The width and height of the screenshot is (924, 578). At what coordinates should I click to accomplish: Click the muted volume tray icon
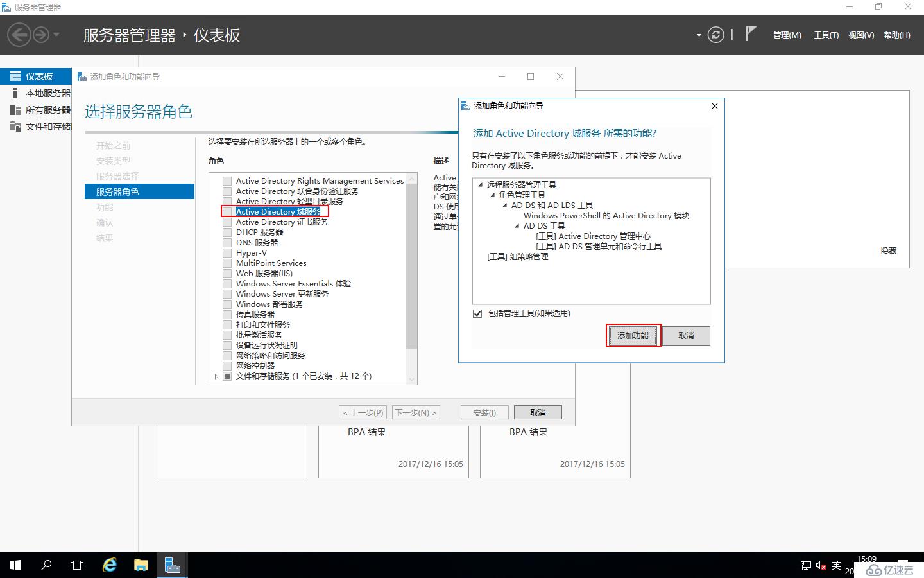(821, 566)
